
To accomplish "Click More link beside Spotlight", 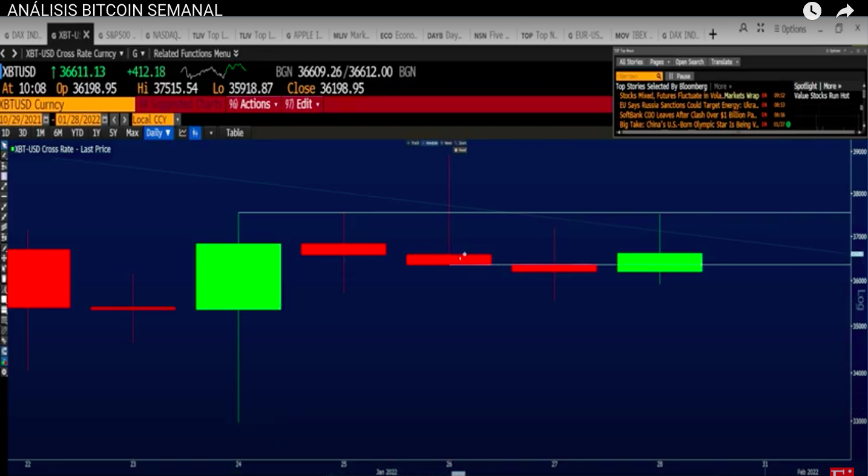I will [x=832, y=87].
